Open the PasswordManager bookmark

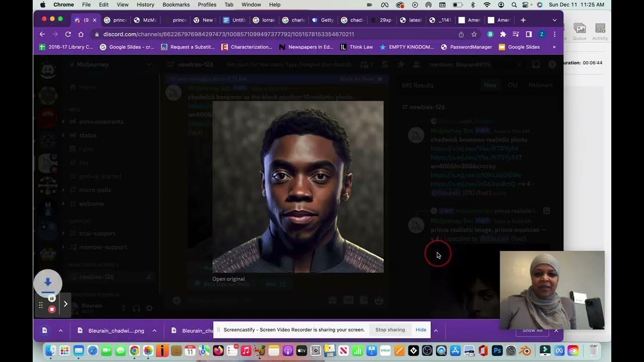point(466,47)
